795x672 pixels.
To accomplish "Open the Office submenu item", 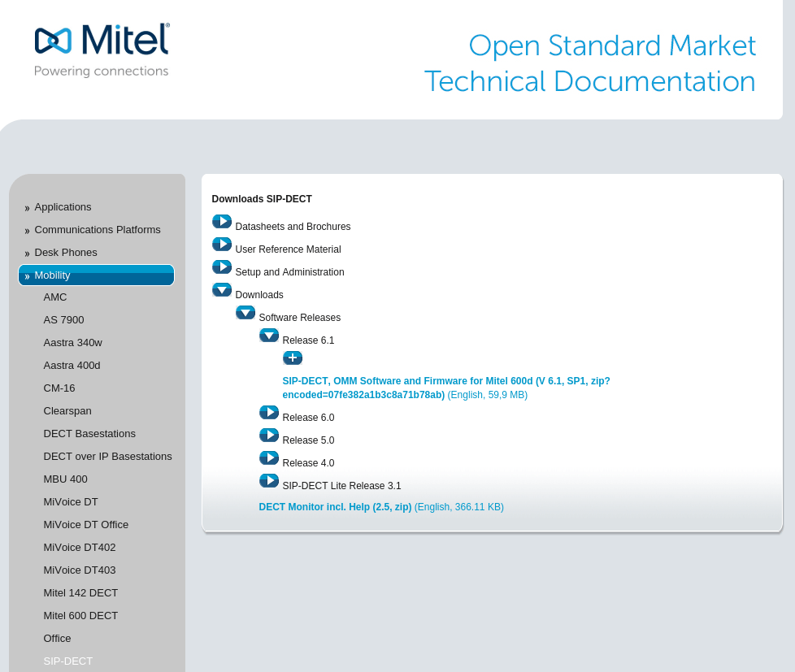I will (57, 639).
